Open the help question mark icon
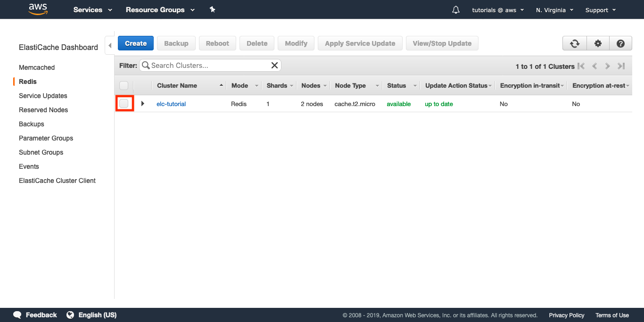Screen dimensions: 644x322 620,43
